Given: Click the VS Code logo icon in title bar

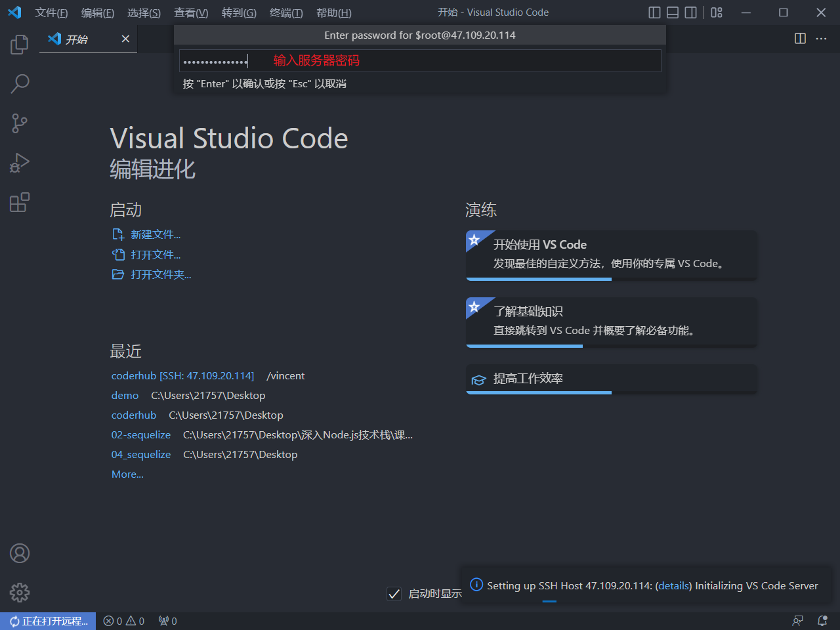Looking at the screenshot, I should (14, 12).
